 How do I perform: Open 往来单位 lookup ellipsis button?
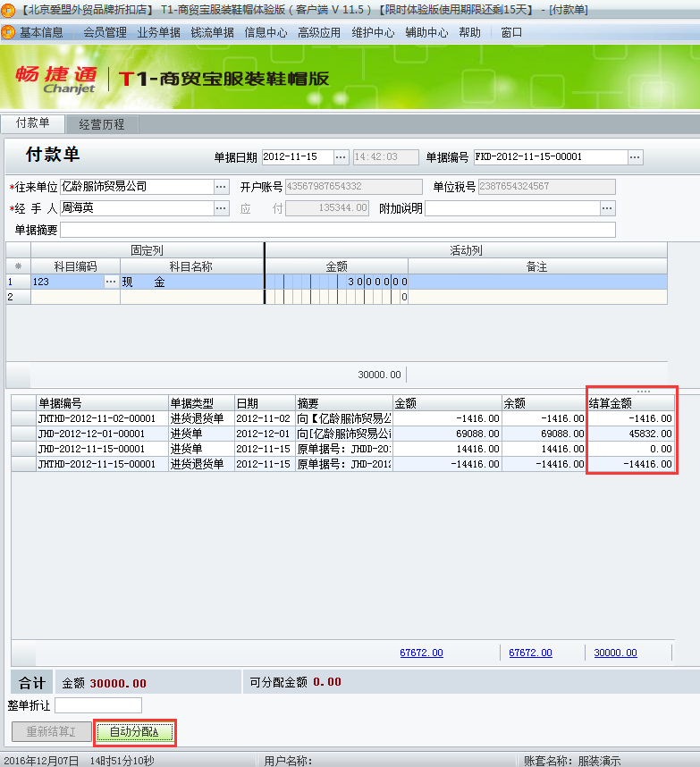tap(221, 186)
